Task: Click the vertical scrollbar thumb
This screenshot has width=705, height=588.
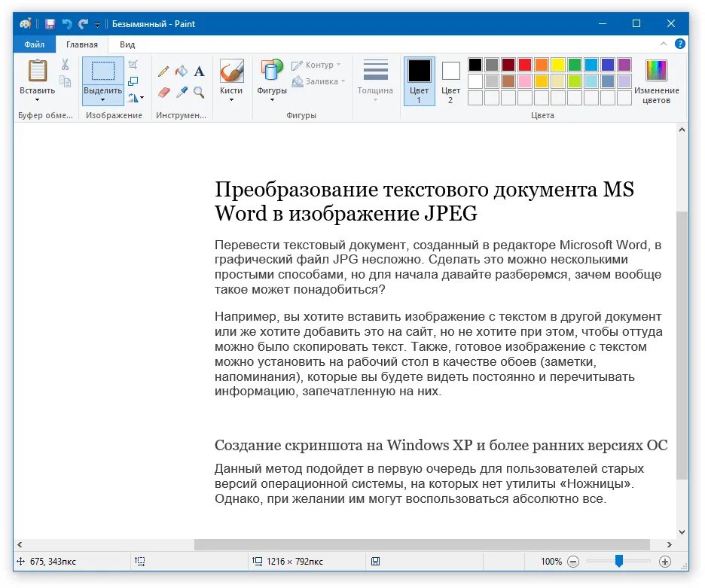Action: [682, 346]
